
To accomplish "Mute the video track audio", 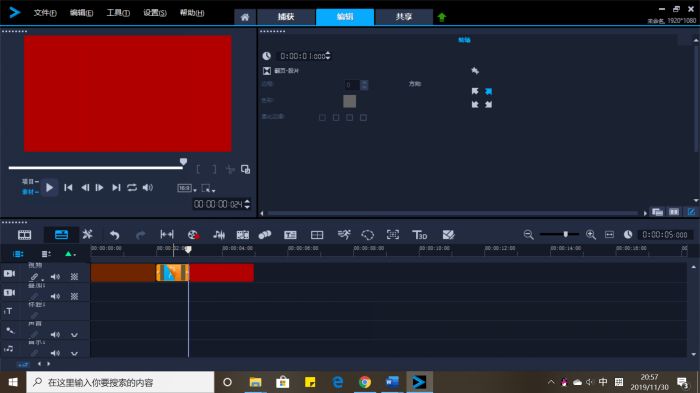I will 55,277.
